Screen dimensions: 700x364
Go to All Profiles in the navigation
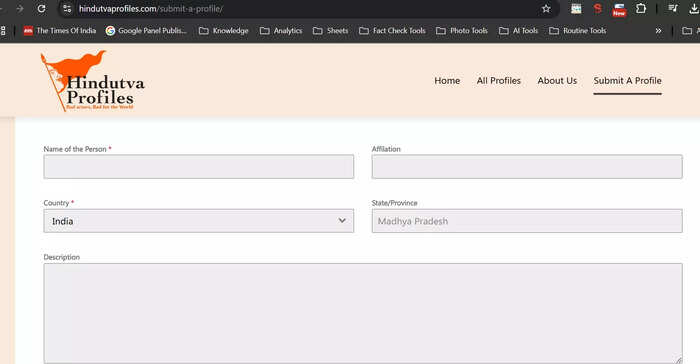point(499,81)
